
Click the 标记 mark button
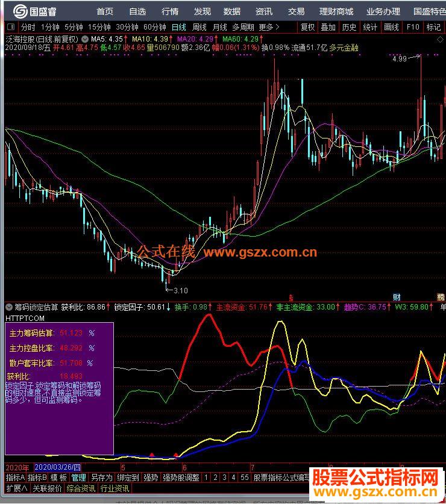pyautogui.click(x=433, y=27)
